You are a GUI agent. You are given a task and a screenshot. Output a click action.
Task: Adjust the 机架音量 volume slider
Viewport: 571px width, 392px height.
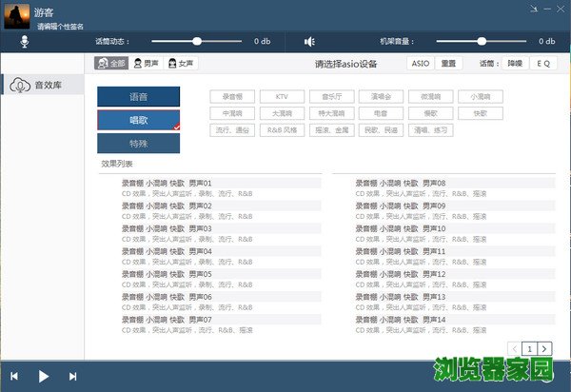click(482, 41)
